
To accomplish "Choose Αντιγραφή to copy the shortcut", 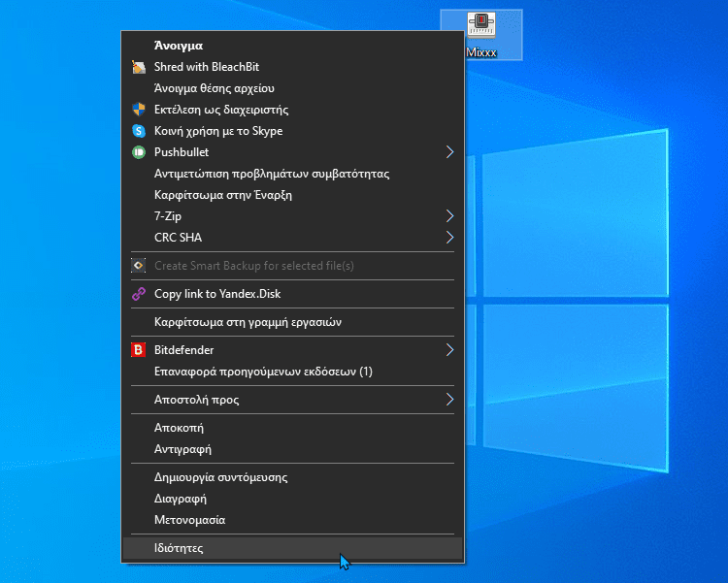I will click(293, 449).
